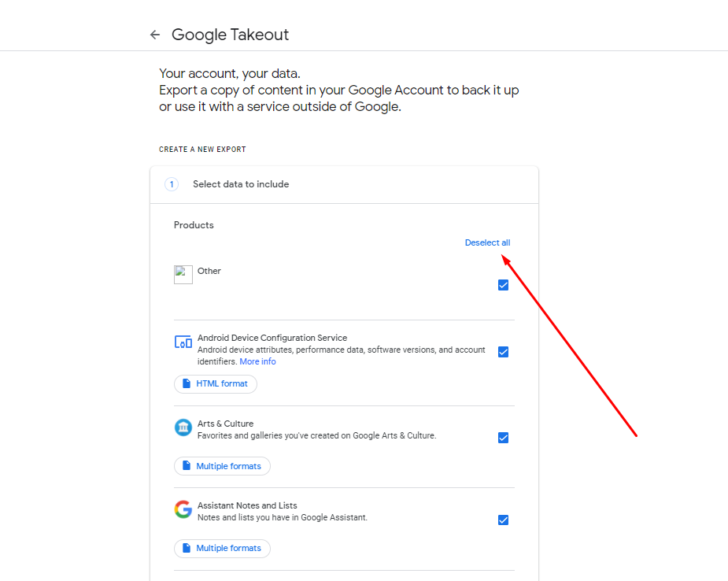Open Multiple formats for Arts & Culture

pyautogui.click(x=223, y=466)
